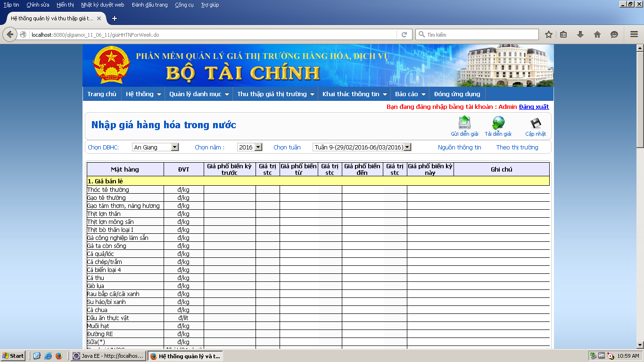Open the Tập tin browser menu
Screen dimensions: 644x362
click(11, 5)
